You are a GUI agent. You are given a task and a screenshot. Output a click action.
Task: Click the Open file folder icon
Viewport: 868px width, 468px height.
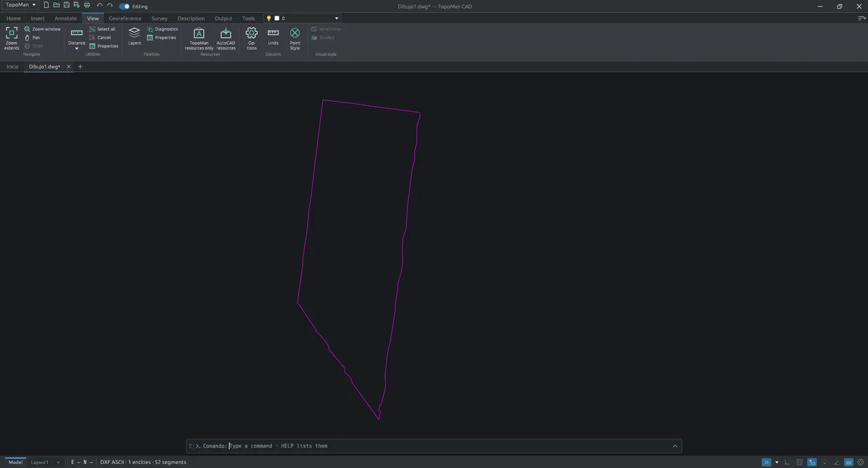[x=56, y=5]
